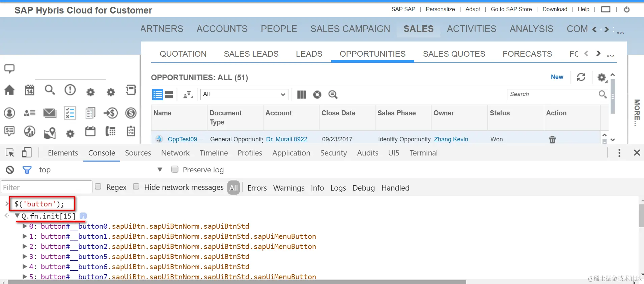Open DevTools three-dot customize menu

[619, 153]
